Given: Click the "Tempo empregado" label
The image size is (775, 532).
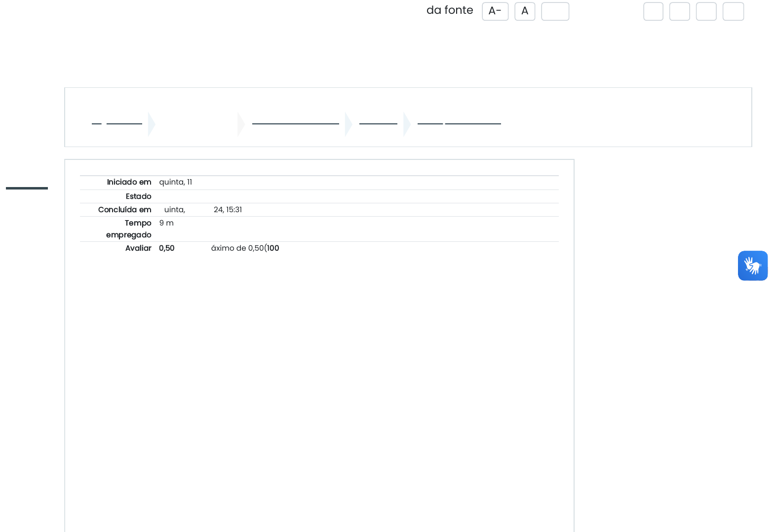Looking at the screenshot, I should [129, 229].
